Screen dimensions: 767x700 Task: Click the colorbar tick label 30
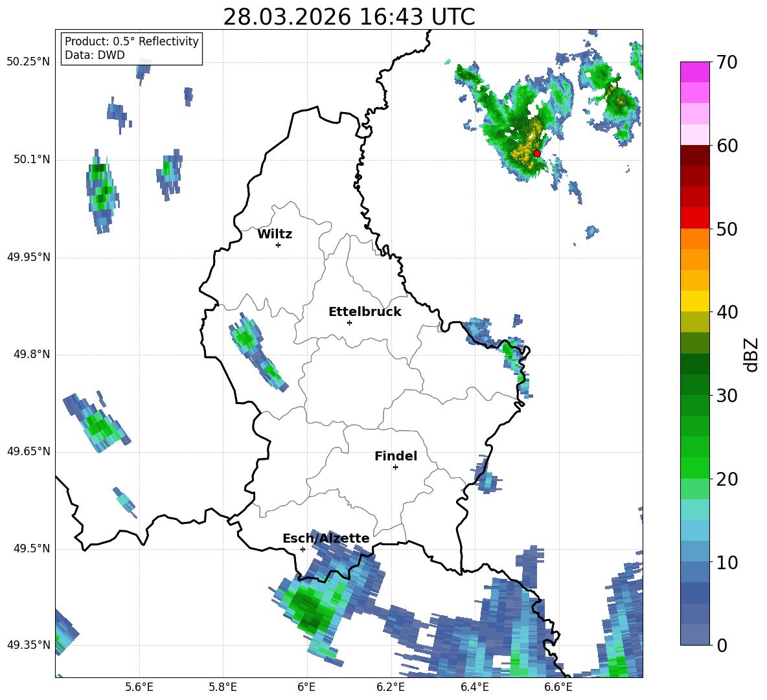click(727, 396)
